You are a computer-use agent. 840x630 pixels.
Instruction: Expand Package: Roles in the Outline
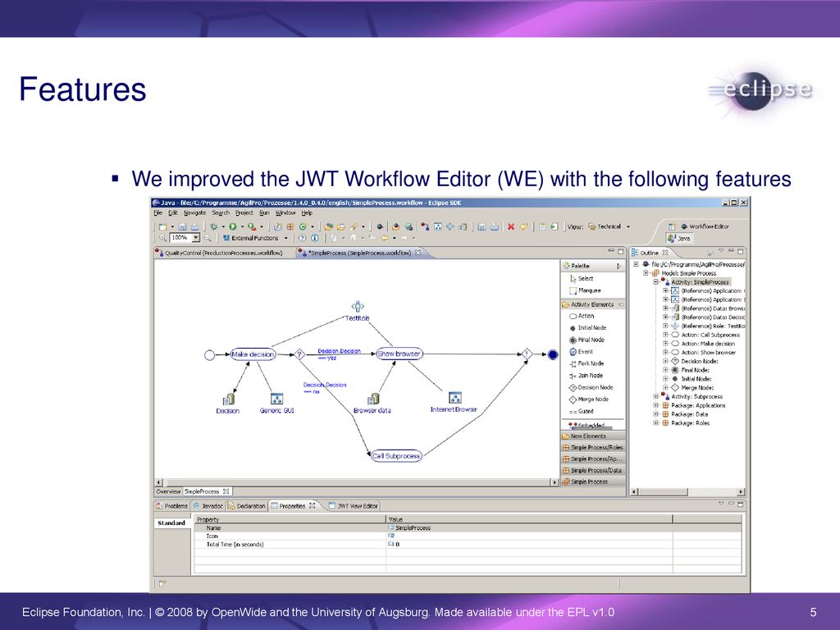pyautogui.click(x=655, y=423)
